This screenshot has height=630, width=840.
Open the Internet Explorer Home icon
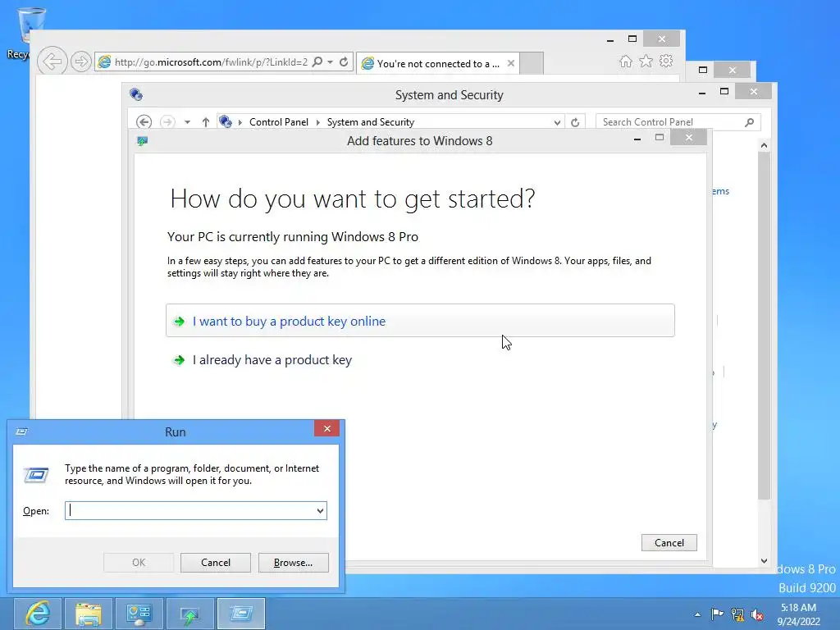(x=625, y=61)
